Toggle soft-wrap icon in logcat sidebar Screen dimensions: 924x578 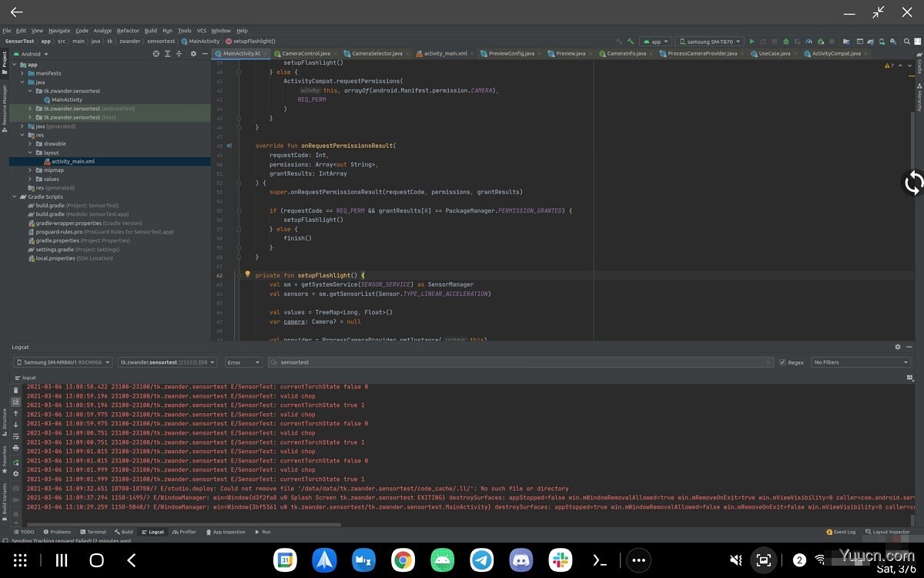click(x=15, y=437)
